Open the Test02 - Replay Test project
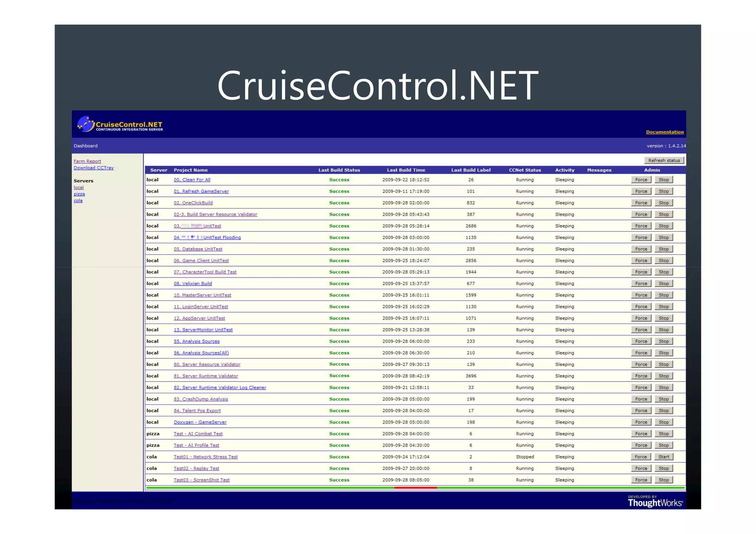 tap(196, 469)
